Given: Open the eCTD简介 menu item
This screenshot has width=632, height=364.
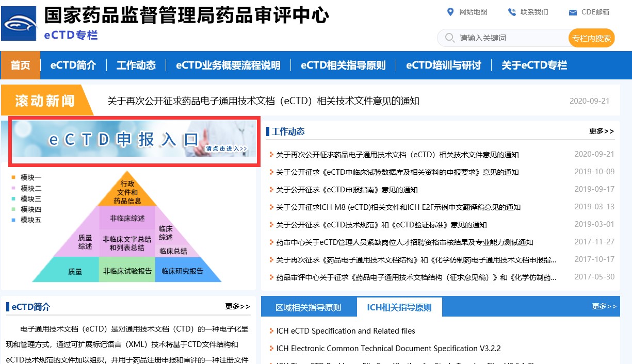Looking at the screenshot, I should click(x=73, y=65).
